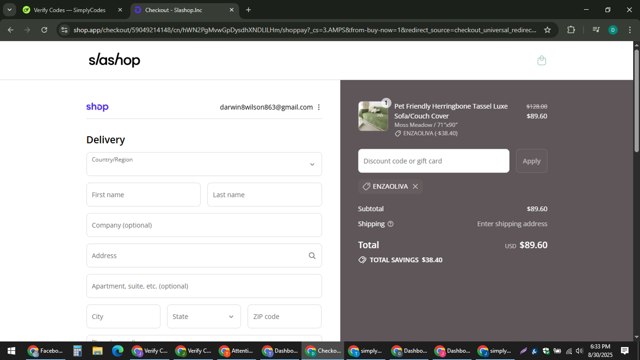The image size is (640, 360).
Task: Open the Chrome profile avatar
Action: pyautogui.click(x=613, y=30)
